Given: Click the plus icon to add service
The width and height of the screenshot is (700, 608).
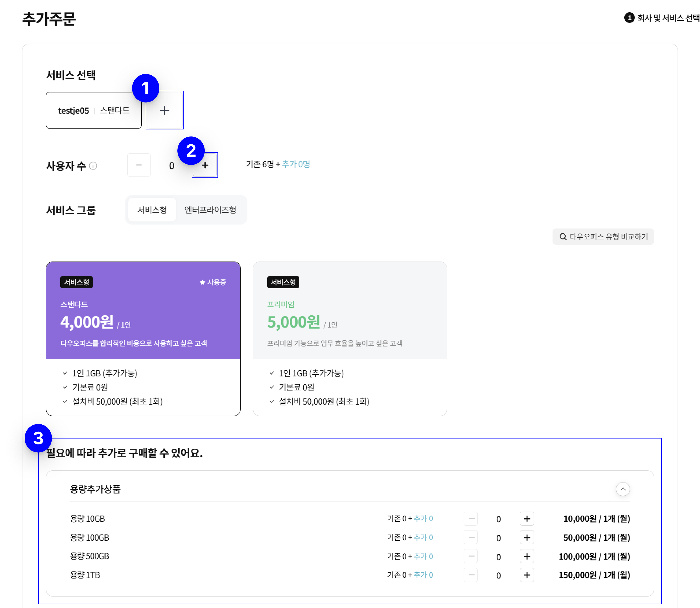Looking at the screenshot, I should 165,110.
